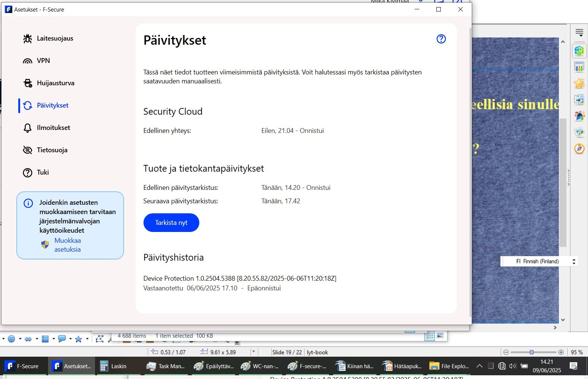588x379 pixels.
Task: Insert smiley symbol shape tool
Action: (x=12, y=339)
